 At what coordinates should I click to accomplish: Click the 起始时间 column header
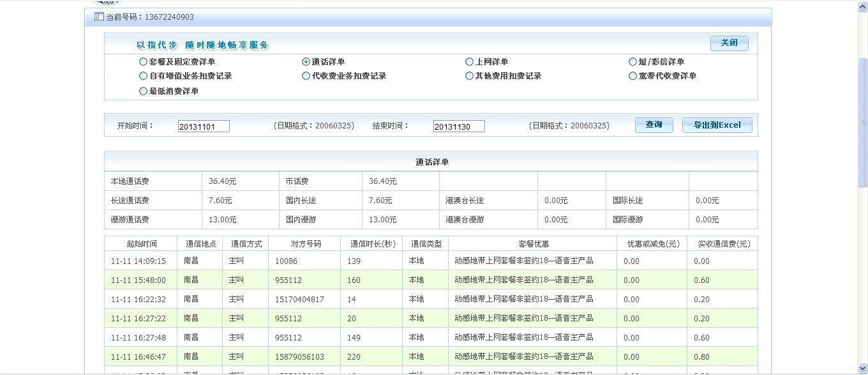(141, 244)
